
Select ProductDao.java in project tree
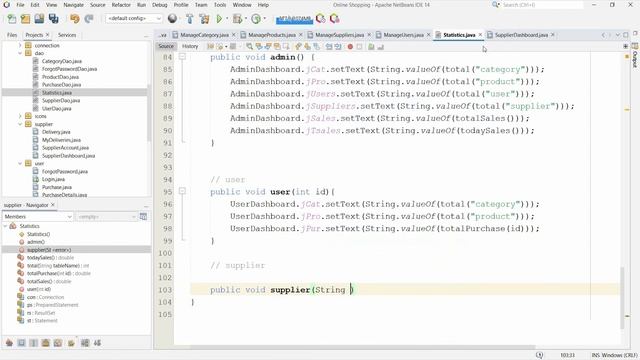60,77
